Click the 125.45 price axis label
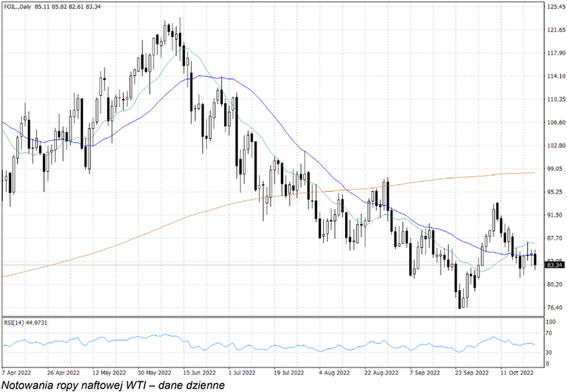The height and width of the screenshot is (392, 567). [x=555, y=7]
